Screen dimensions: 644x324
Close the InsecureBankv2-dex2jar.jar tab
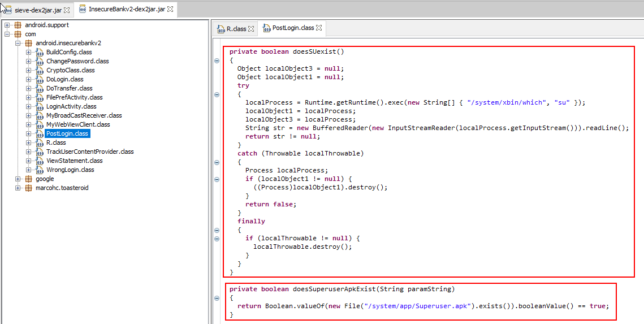click(x=170, y=10)
